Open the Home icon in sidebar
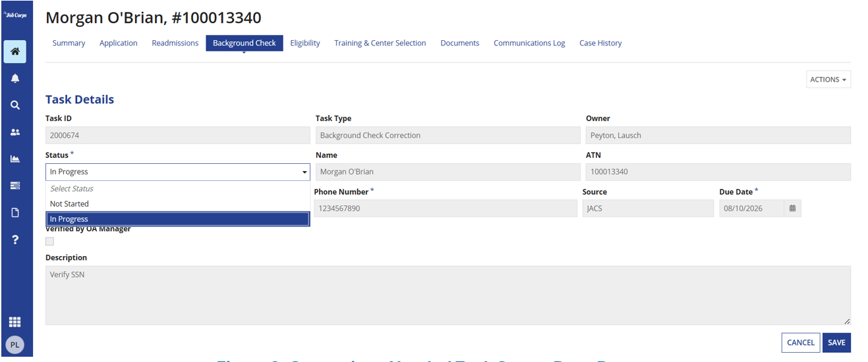This screenshot has width=868, height=362. [14, 51]
